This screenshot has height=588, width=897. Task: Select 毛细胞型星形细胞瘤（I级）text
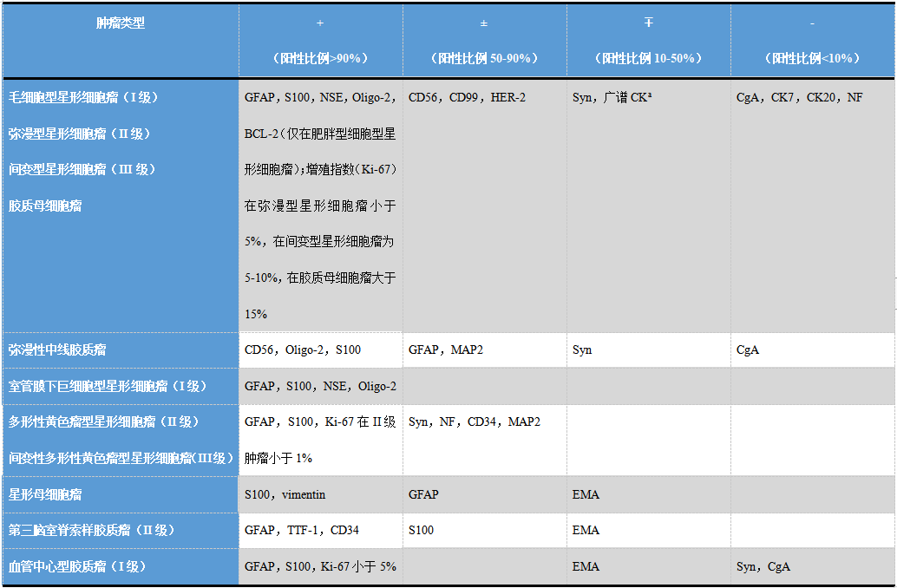(83, 97)
